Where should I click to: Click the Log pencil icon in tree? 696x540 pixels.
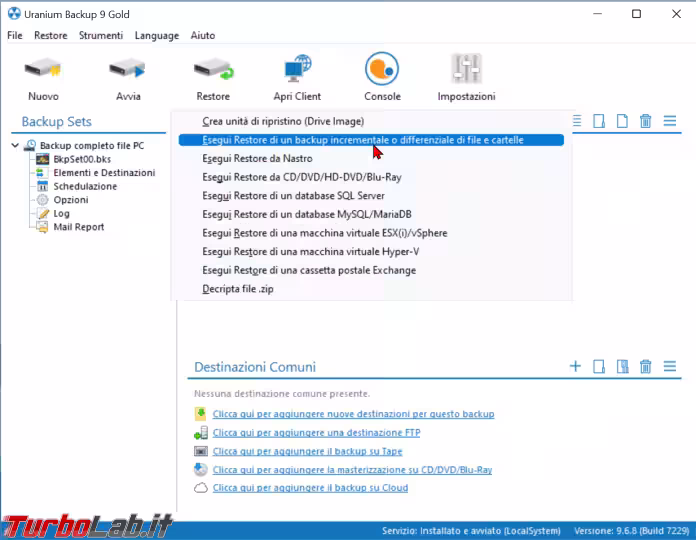click(43, 213)
